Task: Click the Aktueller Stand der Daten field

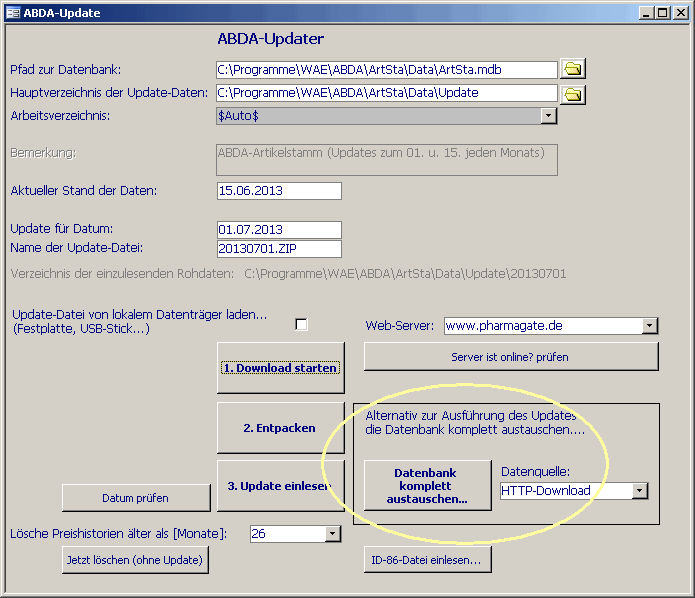Action: (279, 191)
